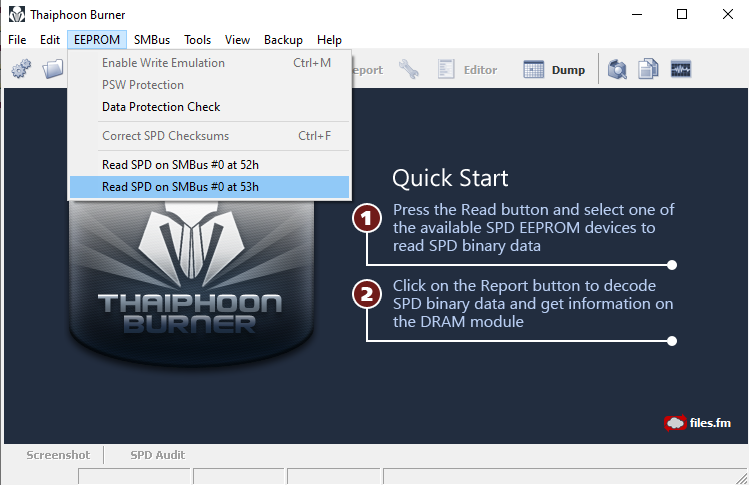Image resolution: width=749 pixels, height=485 pixels.
Task: Read SPD on SMBus #0 at 52h
Action: (210, 165)
